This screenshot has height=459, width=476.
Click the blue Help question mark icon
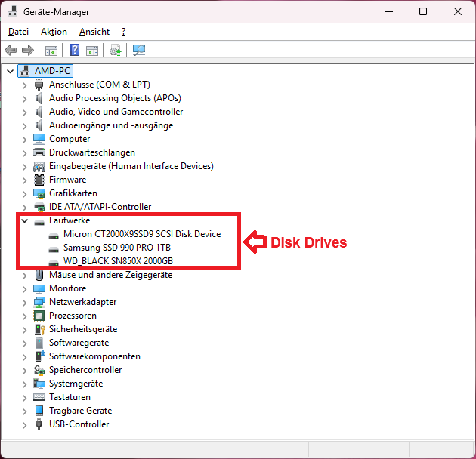(75, 51)
